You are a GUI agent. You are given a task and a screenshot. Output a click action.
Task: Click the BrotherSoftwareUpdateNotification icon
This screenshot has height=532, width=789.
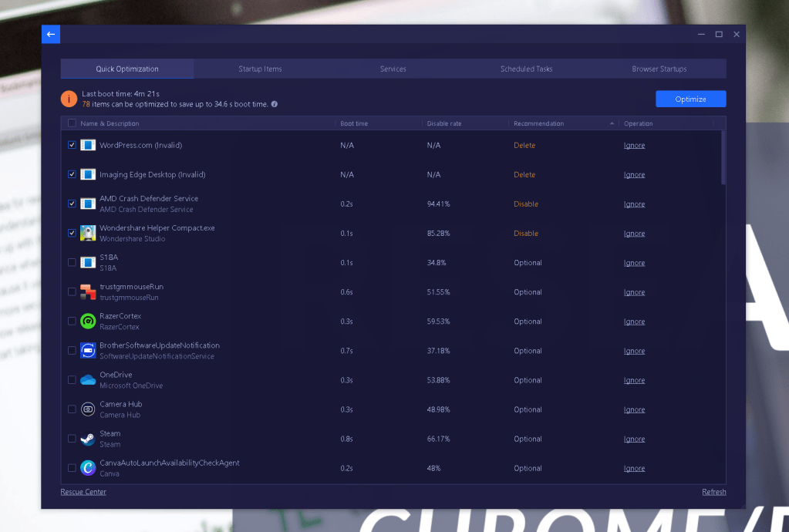[88, 351]
